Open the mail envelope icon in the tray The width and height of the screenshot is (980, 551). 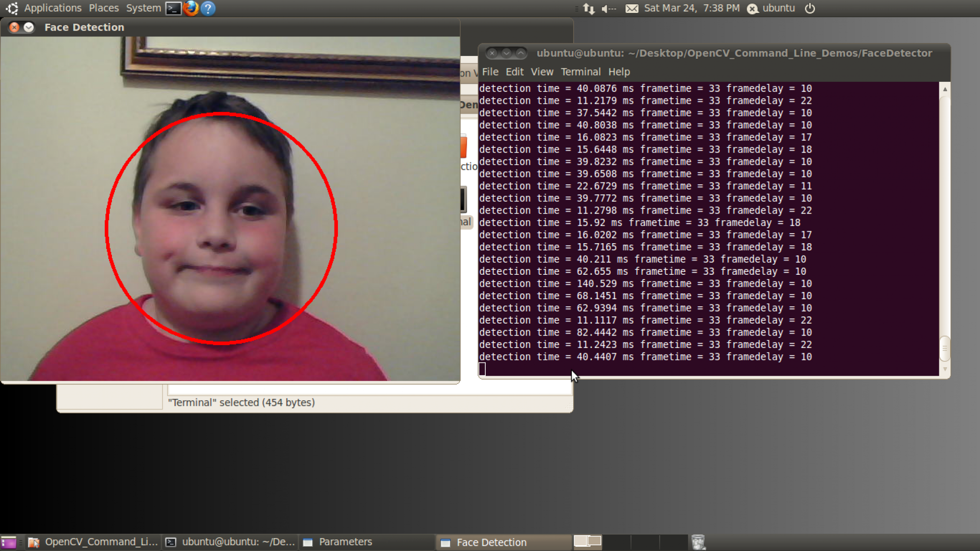click(x=633, y=8)
